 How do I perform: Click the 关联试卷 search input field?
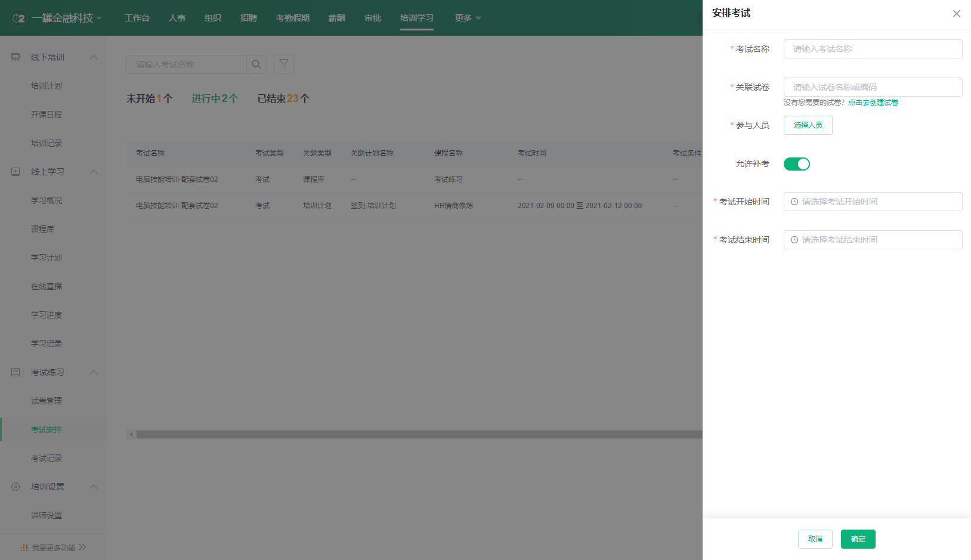pyautogui.click(x=873, y=87)
